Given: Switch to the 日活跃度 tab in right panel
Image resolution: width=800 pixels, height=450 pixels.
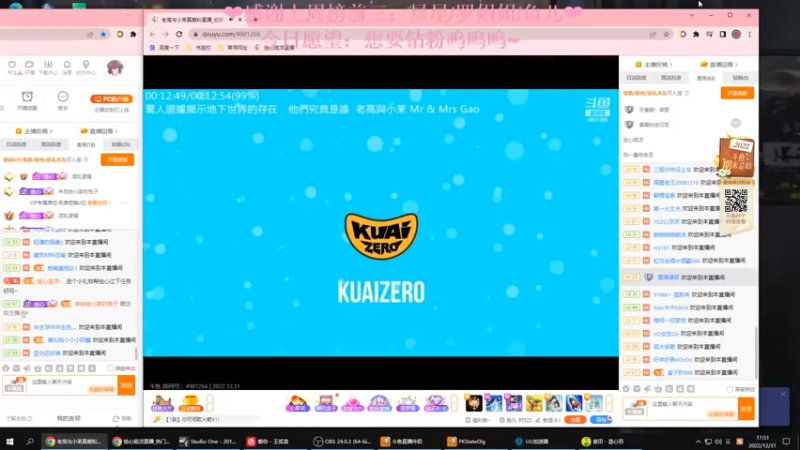Looking at the screenshot, I should (636, 78).
